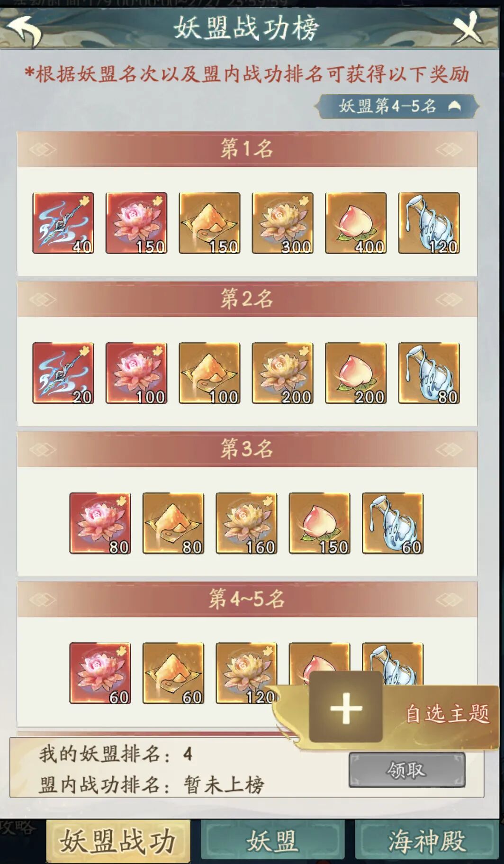Click the plus button on 自选主题
The width and height of the screenshot is (504, 864).
point(346,708)
